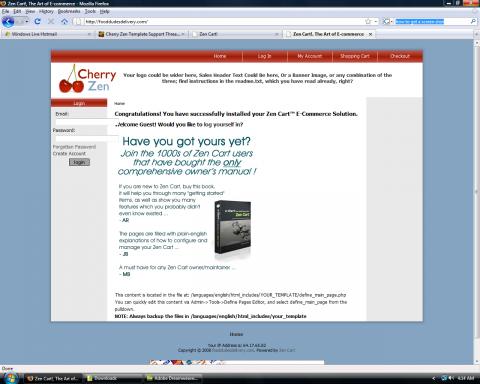Open Shopping Cart in navigation bar
The image size is (480, 384).
tap(355, 56)
